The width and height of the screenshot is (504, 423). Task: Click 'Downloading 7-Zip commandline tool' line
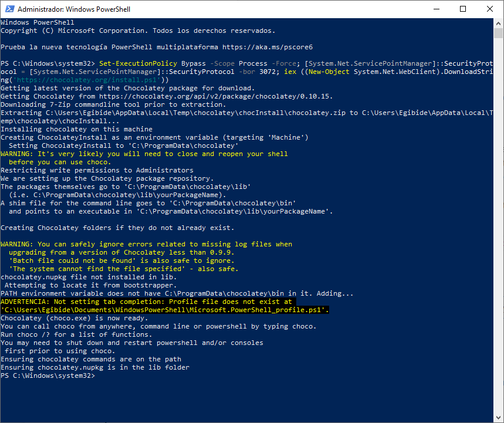coord(113,105)
